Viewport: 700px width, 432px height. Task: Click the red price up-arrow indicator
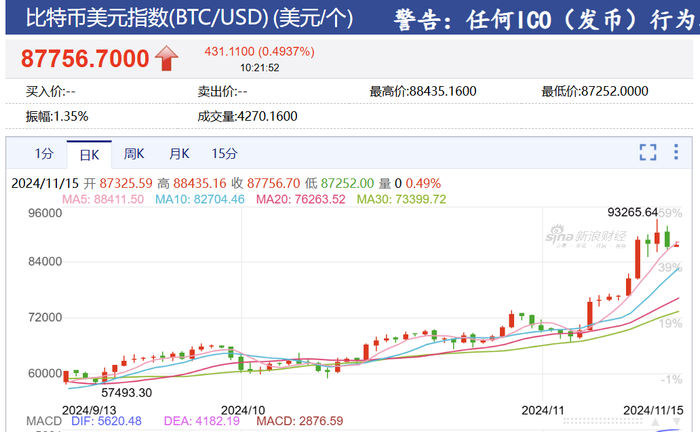pos(167,58)
